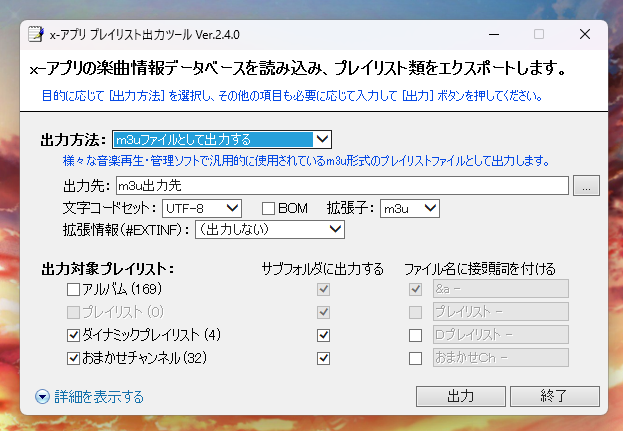Uncheck subfolder output for おまかせチャンネル
The width and height of the screenshot is (623, 431).
(x=323, y=357)
